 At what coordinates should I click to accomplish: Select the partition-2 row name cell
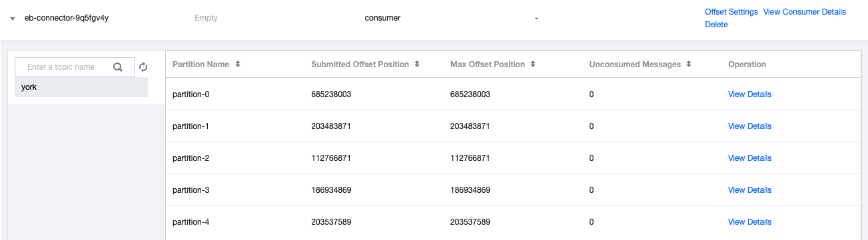[191, 158]
